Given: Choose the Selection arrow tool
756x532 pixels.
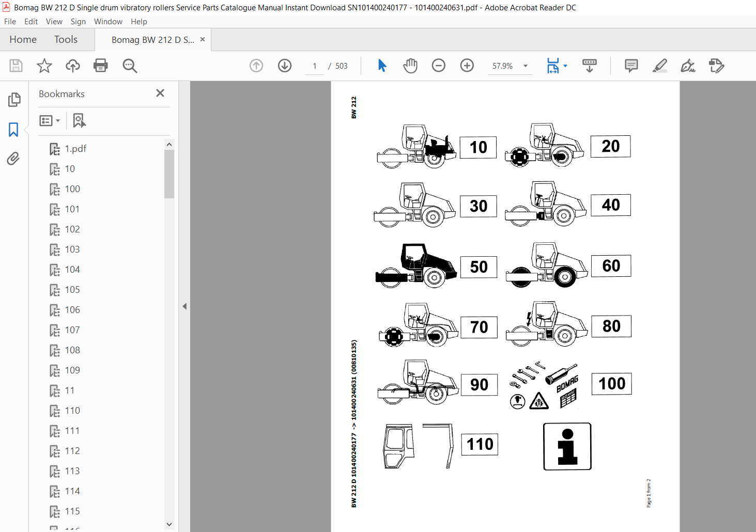Looking at the screenshot, I should tap(382, 66).
